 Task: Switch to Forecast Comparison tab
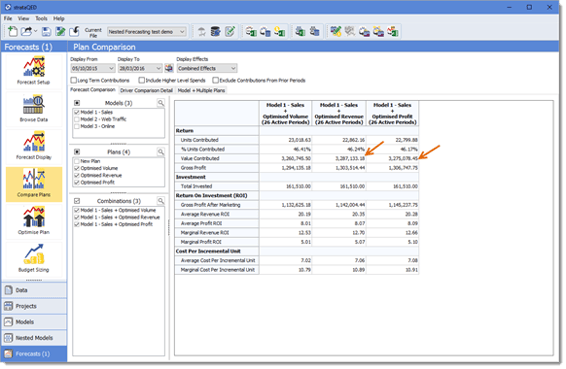pos(93,90)
